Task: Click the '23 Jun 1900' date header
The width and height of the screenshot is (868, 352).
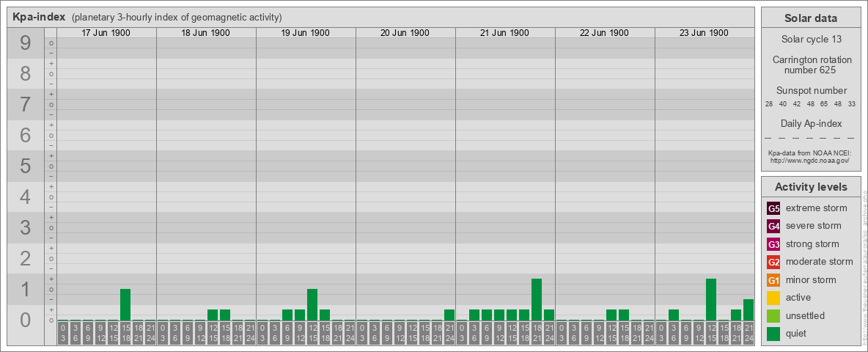Action: click(704, 33)
